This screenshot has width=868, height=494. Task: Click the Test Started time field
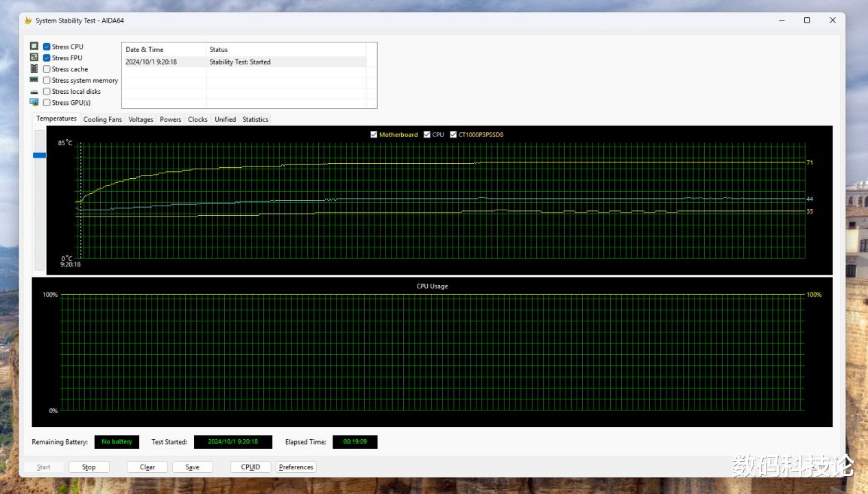233,442
